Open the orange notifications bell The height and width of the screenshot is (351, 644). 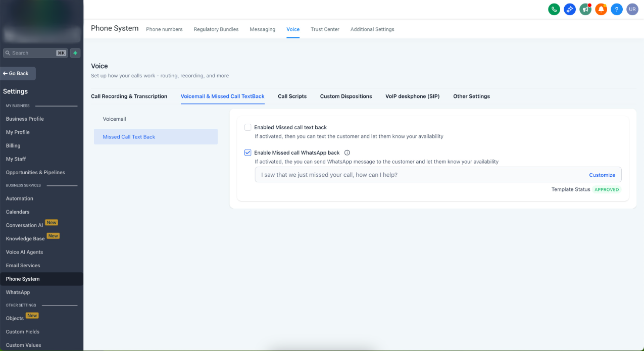pyautogui.click(x=601, y=9)
